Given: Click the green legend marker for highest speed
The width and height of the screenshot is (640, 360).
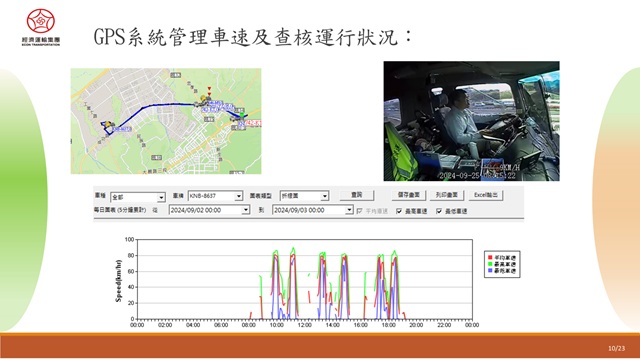Looking at the screenshot, I should click(x=490, y=264).
